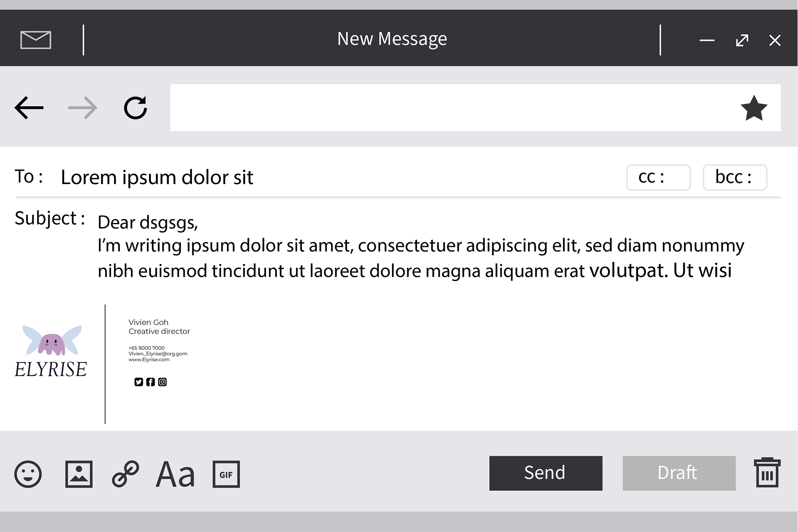Viewport: 798px width, 532px height.
Task: Open the www.Elyrise.com link
Action: point(149,360)
